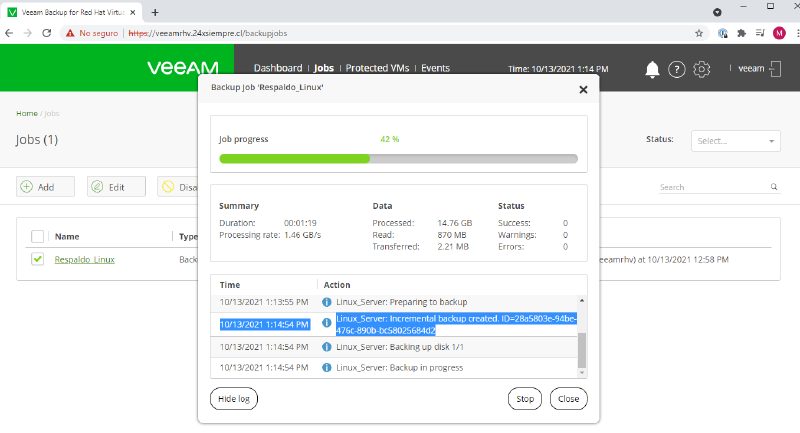Open the browser extensions puzzle icon
The height and width of the screenshot is (433, 800).
point(741,33)
